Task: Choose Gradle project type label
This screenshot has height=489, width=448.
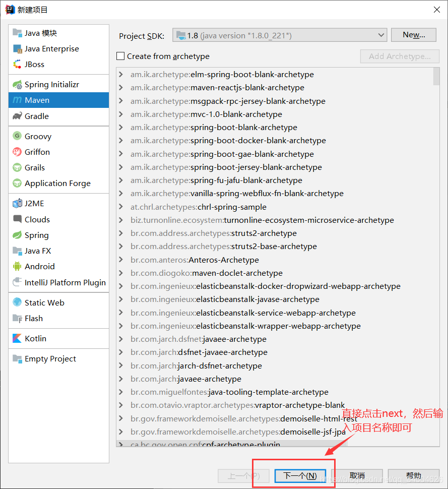Action: (x=37, y=116)
